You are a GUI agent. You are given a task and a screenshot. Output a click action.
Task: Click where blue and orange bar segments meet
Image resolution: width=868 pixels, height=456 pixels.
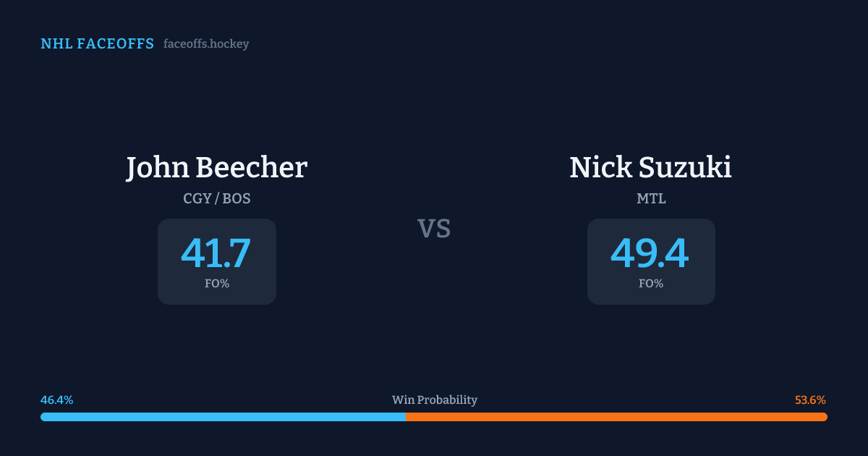406,417
